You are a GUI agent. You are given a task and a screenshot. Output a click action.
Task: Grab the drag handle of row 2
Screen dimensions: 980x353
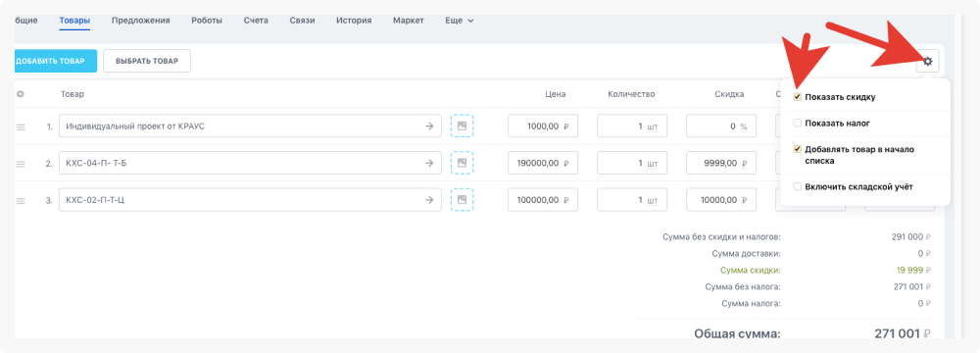[x=20, y=164]
